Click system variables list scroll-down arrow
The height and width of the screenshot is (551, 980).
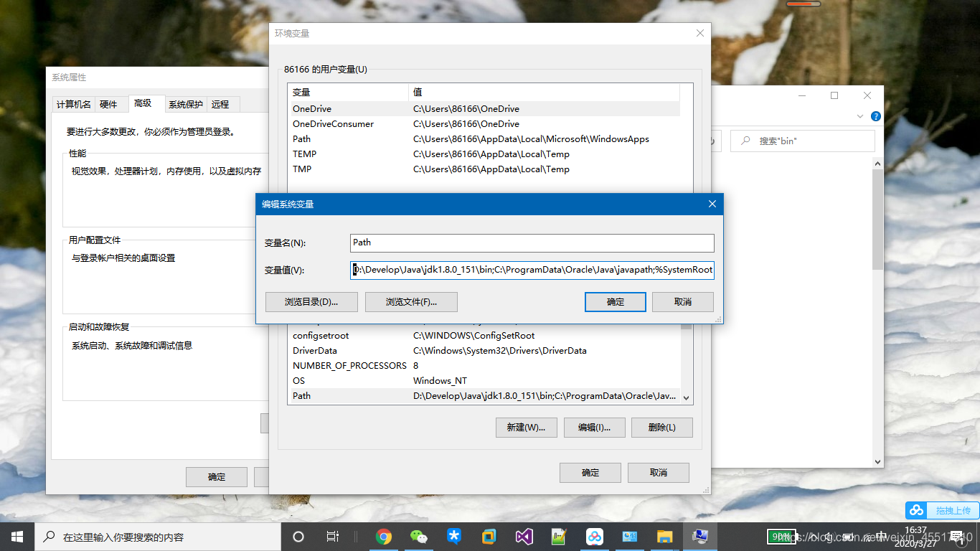687,397
